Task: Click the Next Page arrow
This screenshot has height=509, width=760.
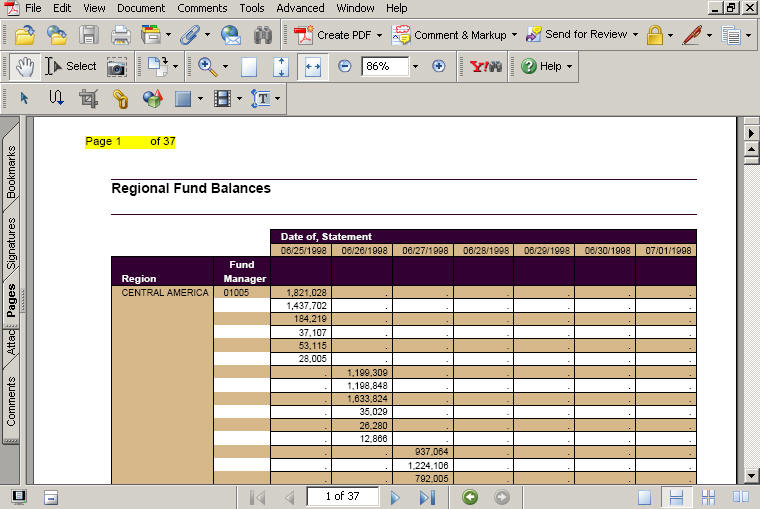Action: (395, 497)
